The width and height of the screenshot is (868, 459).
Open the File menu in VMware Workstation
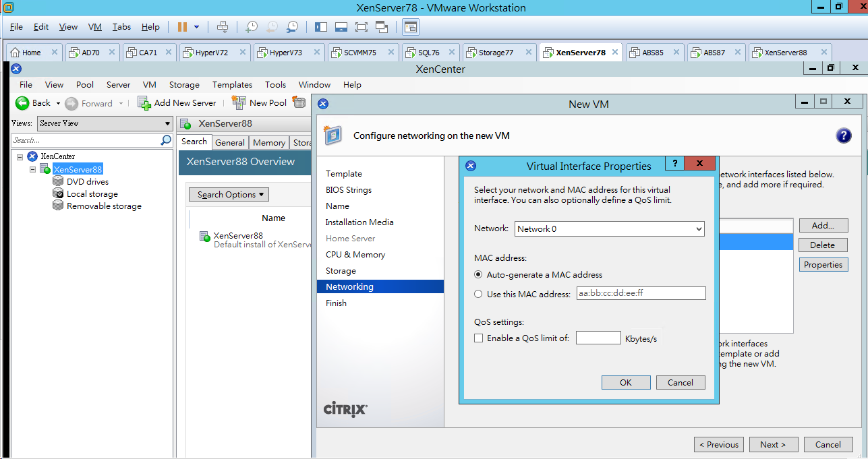coord(16,27)
